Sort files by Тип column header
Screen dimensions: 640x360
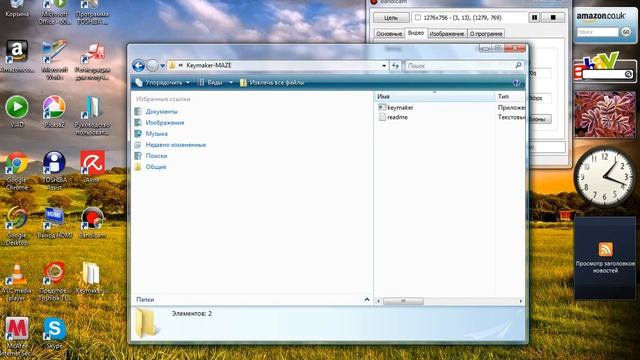pos(510,96)
